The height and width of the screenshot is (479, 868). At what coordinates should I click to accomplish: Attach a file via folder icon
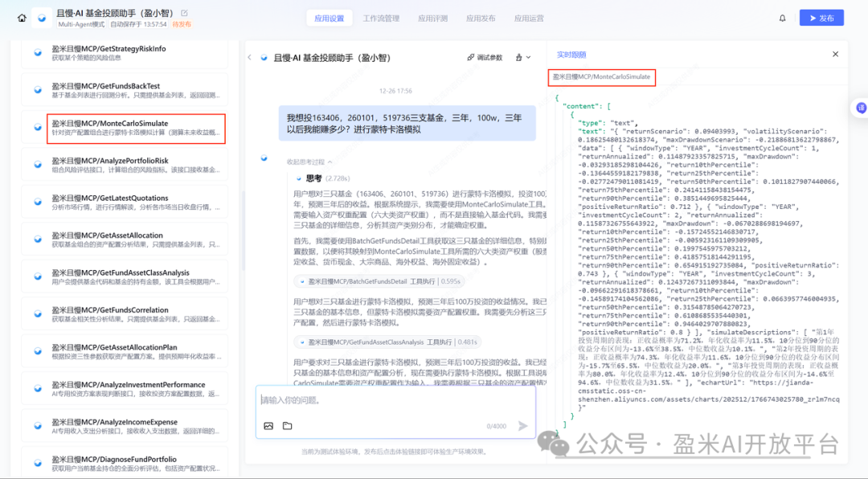[287, 426]
